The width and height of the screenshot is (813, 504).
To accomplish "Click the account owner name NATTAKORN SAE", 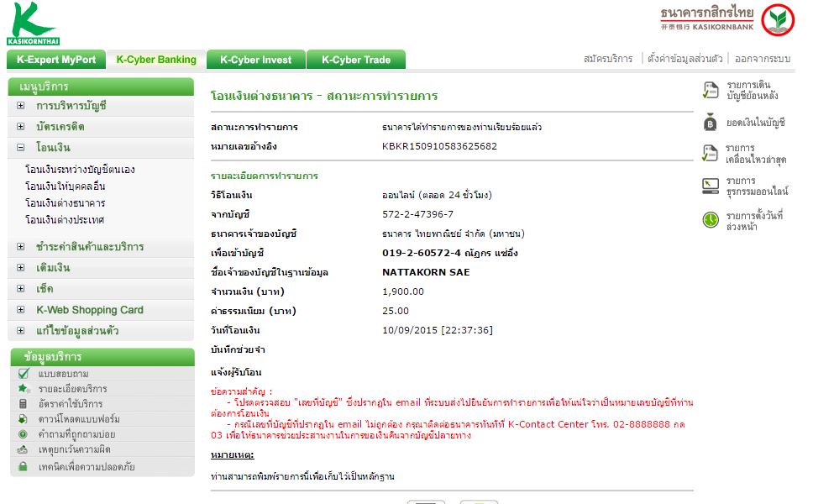I will click(x=426, y=272).
